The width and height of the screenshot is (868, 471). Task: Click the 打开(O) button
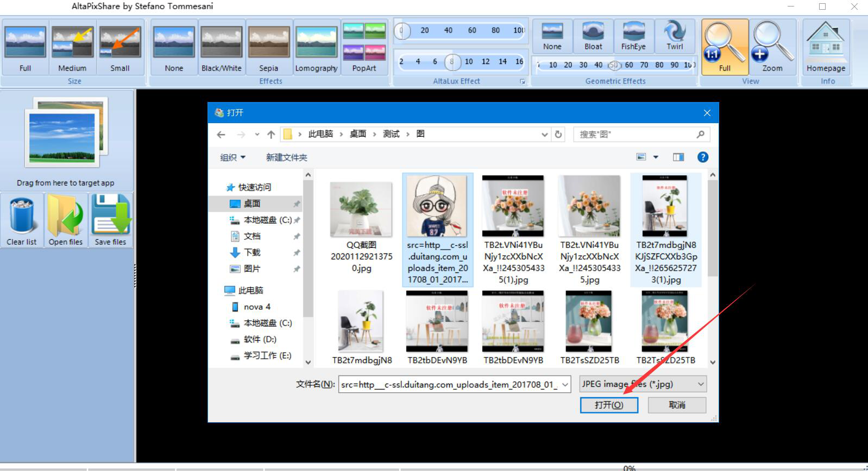point(609,405)
